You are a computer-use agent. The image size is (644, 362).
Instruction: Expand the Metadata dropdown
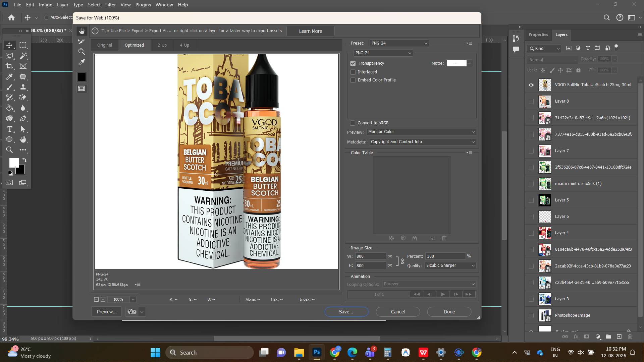point(423,142)
